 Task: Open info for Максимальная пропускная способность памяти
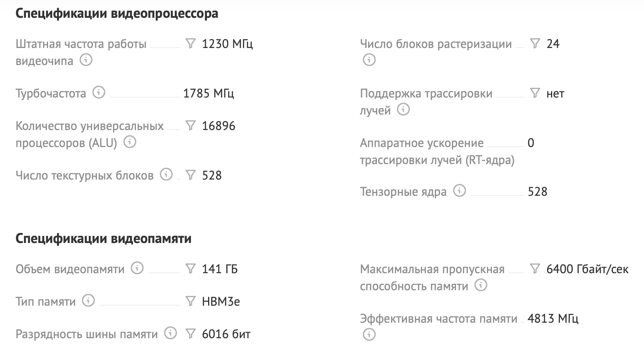[x=481, y=285]
